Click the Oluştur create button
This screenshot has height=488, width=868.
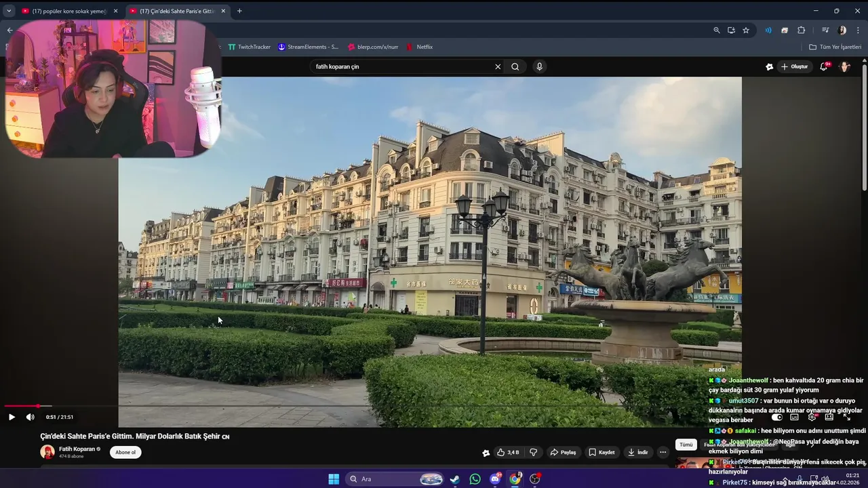(794, 66)
